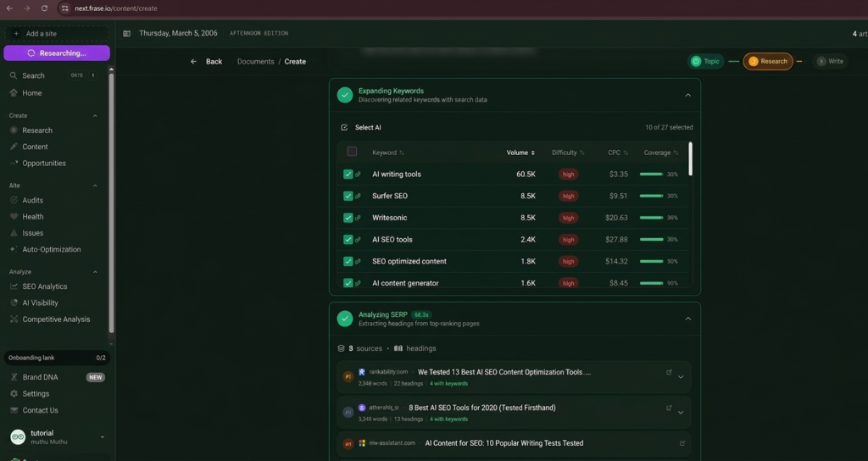Click the Competitive Analysis sidebar icon
868x461 pixels.
[14, 319]
